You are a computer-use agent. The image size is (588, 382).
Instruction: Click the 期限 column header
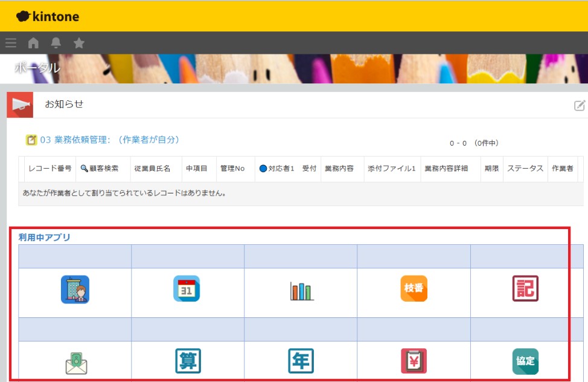point(491,169)
